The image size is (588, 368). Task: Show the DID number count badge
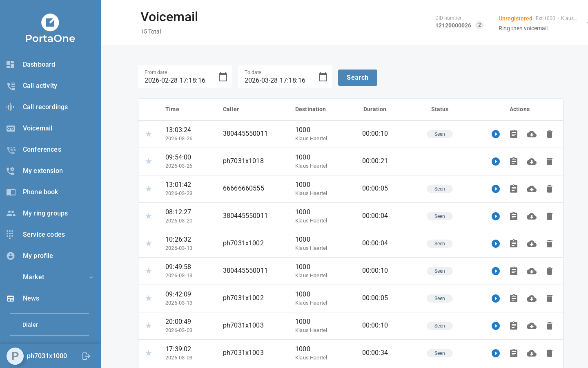coord(479,25)
